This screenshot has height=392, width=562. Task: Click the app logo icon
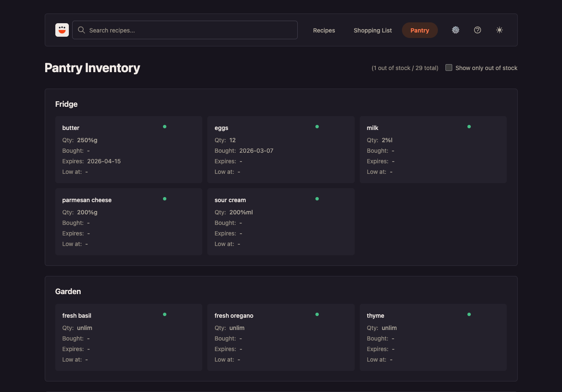click(62, 30)
